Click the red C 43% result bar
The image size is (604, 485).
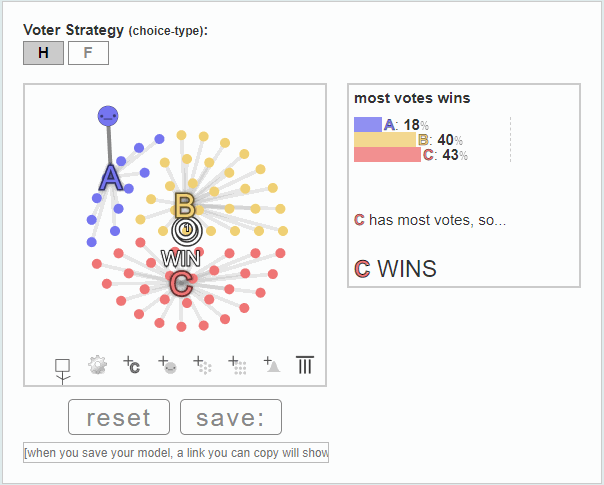[x=387, y=154]
